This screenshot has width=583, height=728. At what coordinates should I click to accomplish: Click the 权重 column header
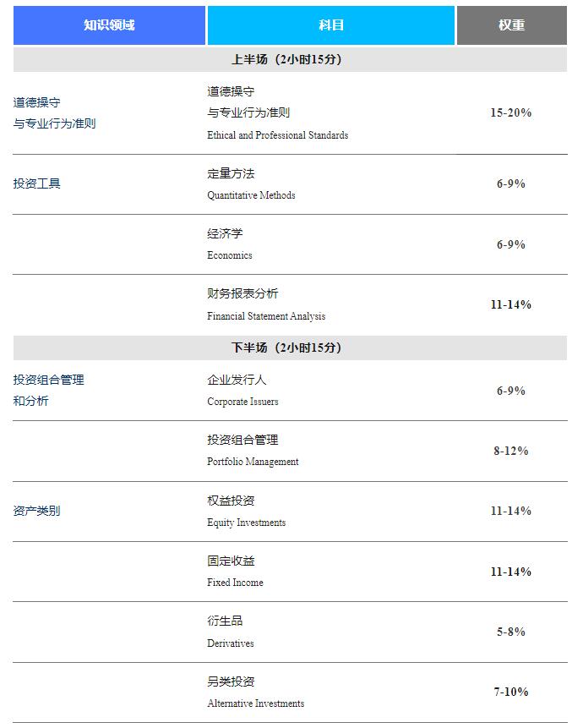coord(511,25)
